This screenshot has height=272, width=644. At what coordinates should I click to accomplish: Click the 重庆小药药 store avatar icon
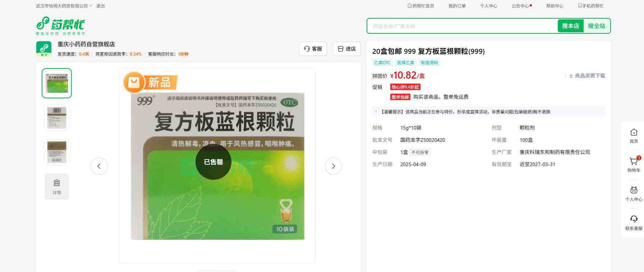click(x=44, y=49)
